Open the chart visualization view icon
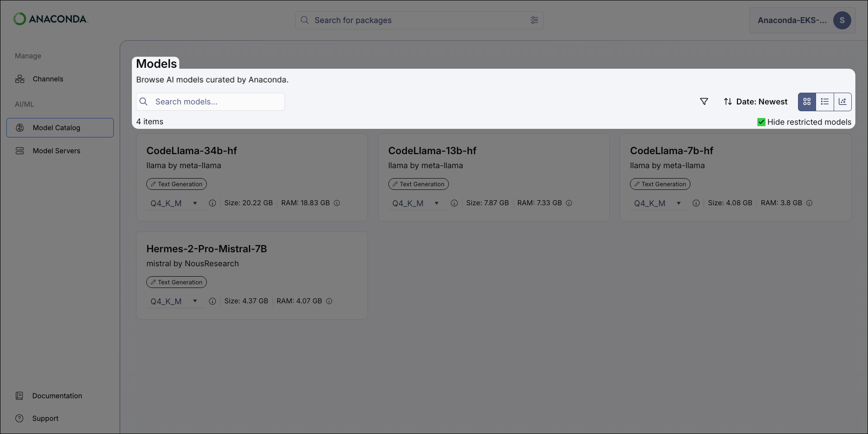 pos(843,101)
